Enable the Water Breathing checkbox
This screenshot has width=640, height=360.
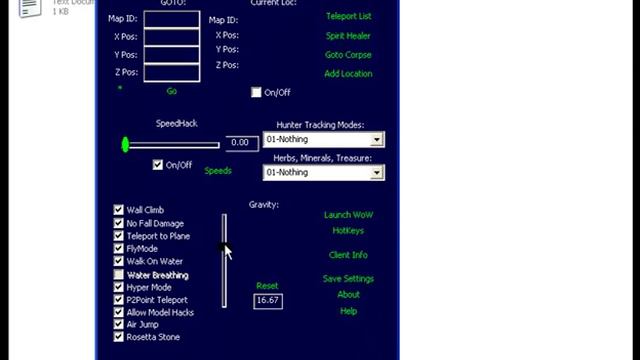point(118,275)
